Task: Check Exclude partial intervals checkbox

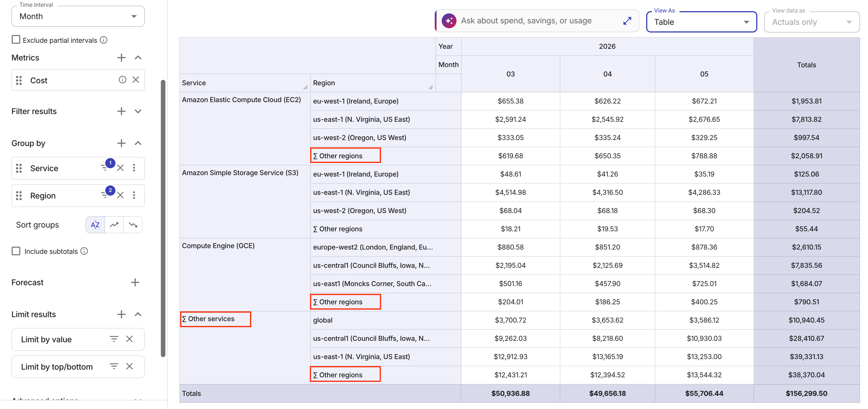Action: (x=16, y=40)
